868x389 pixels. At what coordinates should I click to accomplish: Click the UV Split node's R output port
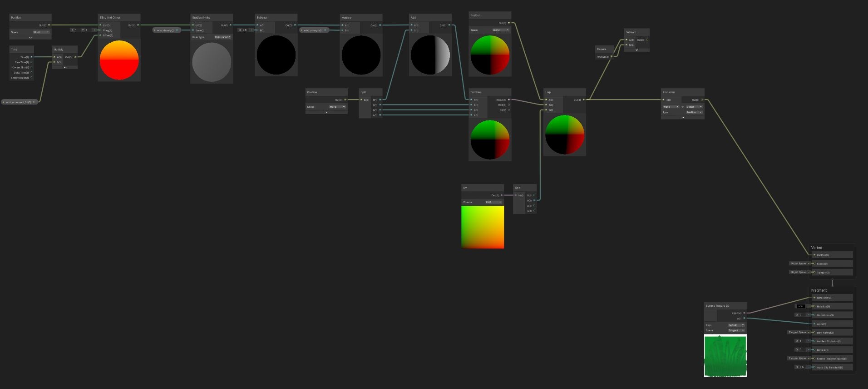pos(534,195)
